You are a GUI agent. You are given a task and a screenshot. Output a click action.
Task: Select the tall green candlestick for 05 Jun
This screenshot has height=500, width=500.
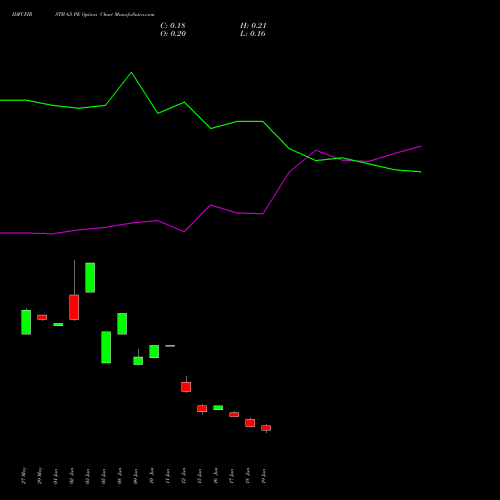(x=106, y=347)
